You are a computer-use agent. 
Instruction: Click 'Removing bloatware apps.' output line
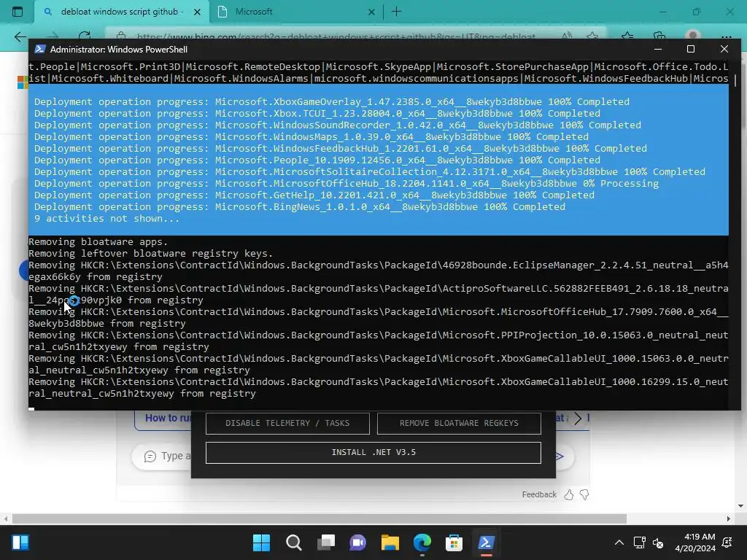tap(98, 242)
